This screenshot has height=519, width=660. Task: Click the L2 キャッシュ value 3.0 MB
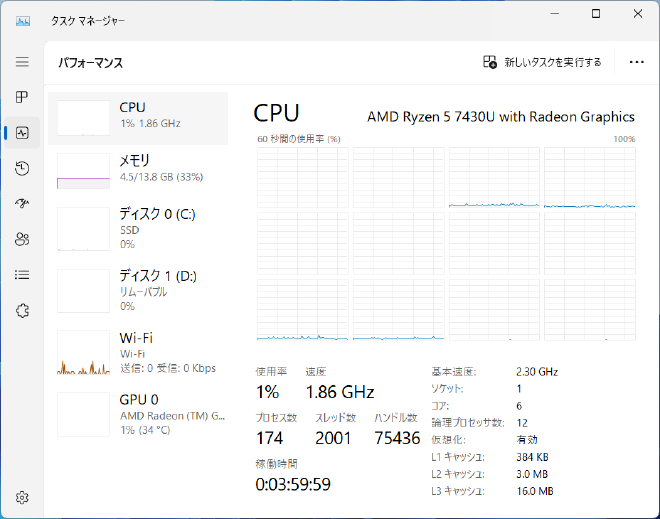tap(532, 474)
